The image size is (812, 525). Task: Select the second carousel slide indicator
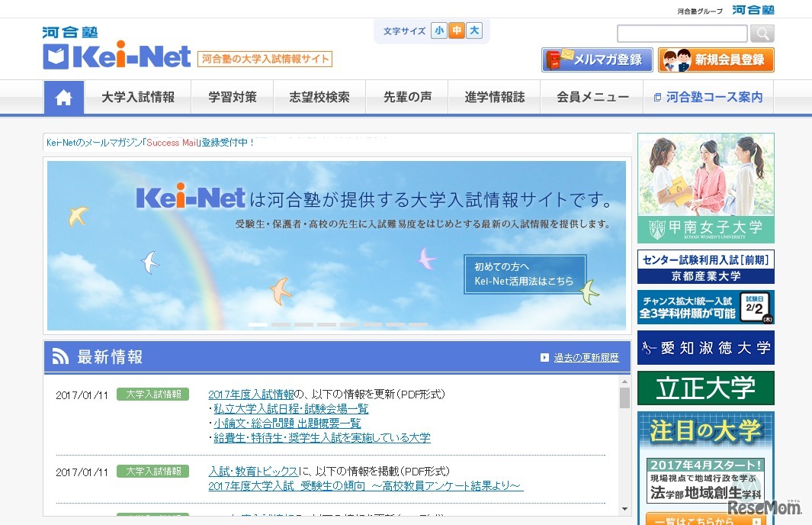(x=281, y=325)
